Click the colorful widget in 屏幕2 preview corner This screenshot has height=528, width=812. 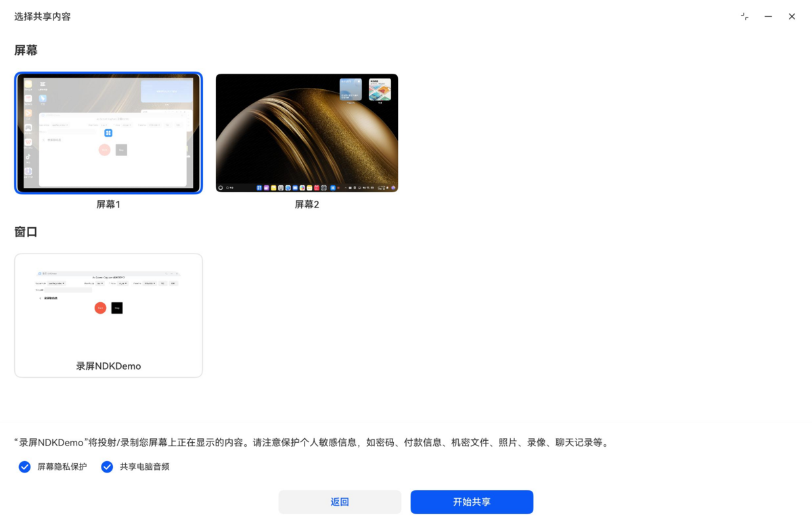pos(380,89)
